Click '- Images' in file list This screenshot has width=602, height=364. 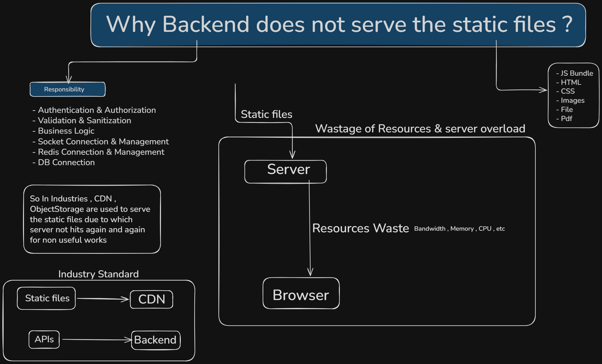coord(570,101)
